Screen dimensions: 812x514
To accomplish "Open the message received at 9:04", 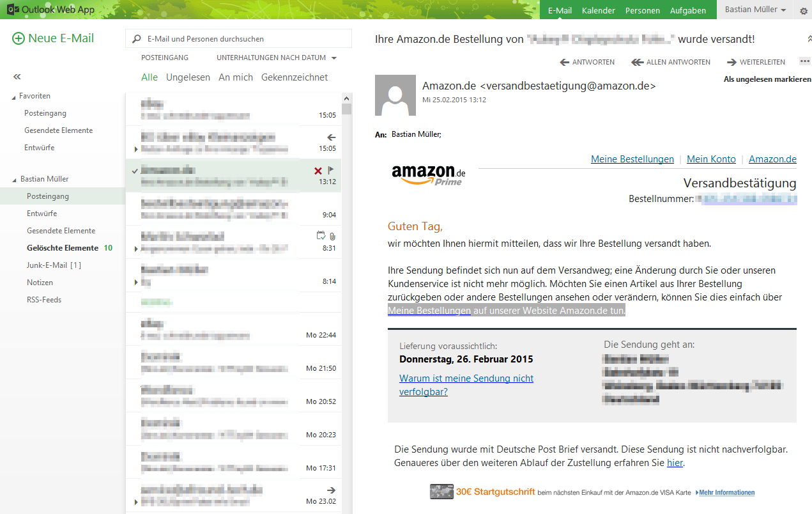I will [233, 209].
